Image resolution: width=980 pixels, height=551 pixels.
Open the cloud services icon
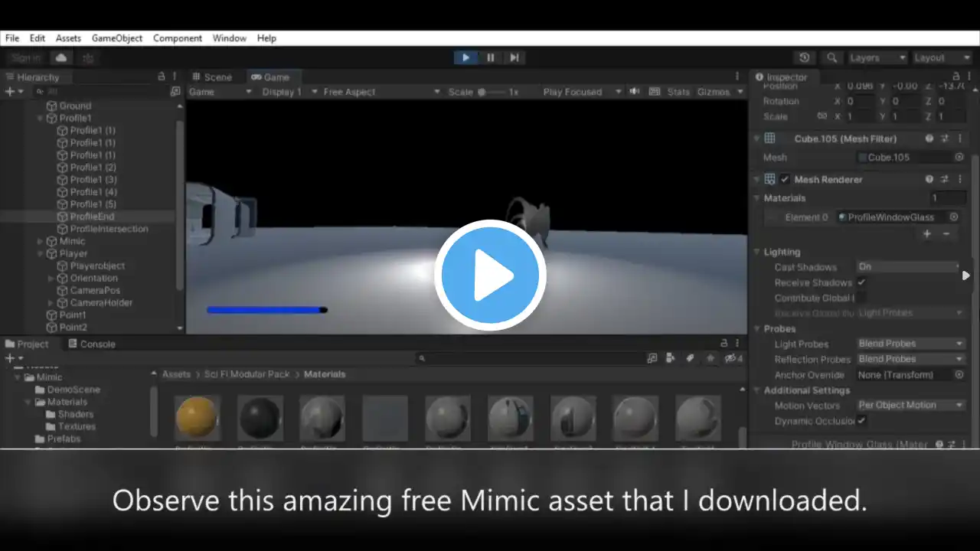click(x=60, y=58)
